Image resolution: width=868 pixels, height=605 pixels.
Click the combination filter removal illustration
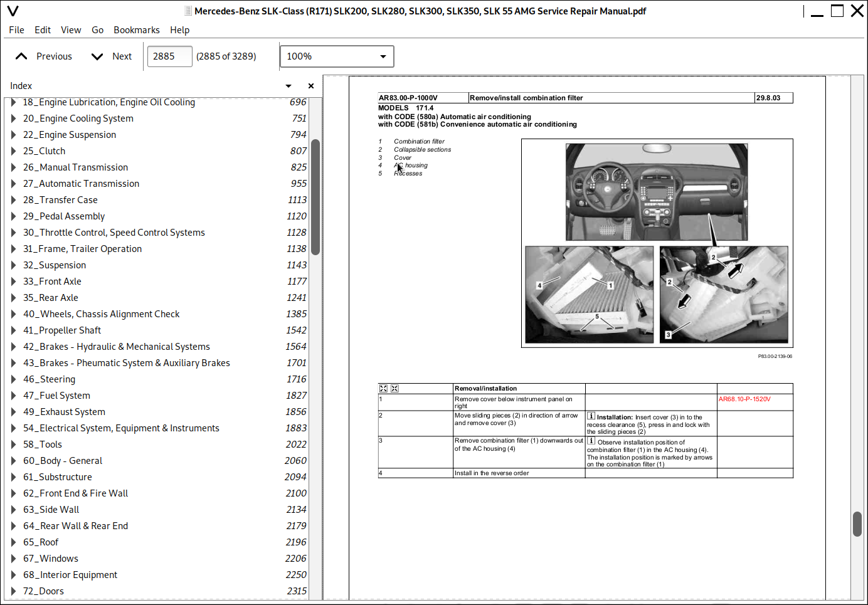click(589, 295)
